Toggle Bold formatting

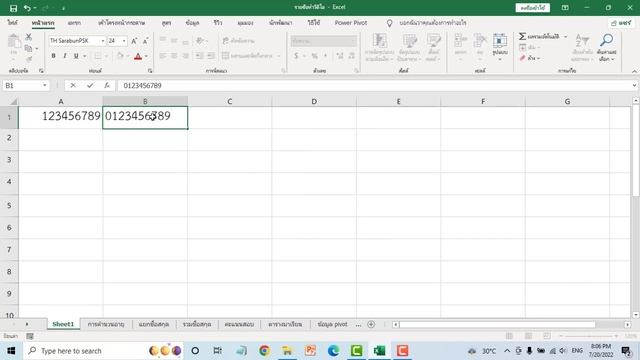tap(53, 56)
